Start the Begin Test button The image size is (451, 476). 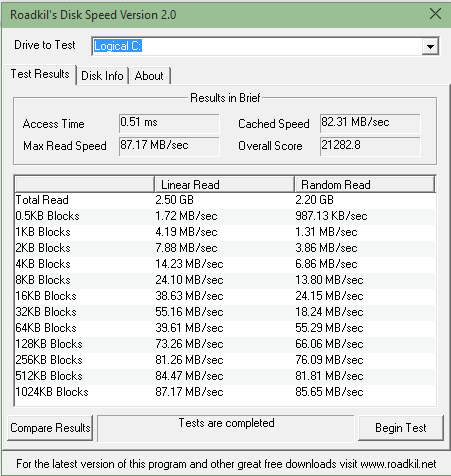401,428
